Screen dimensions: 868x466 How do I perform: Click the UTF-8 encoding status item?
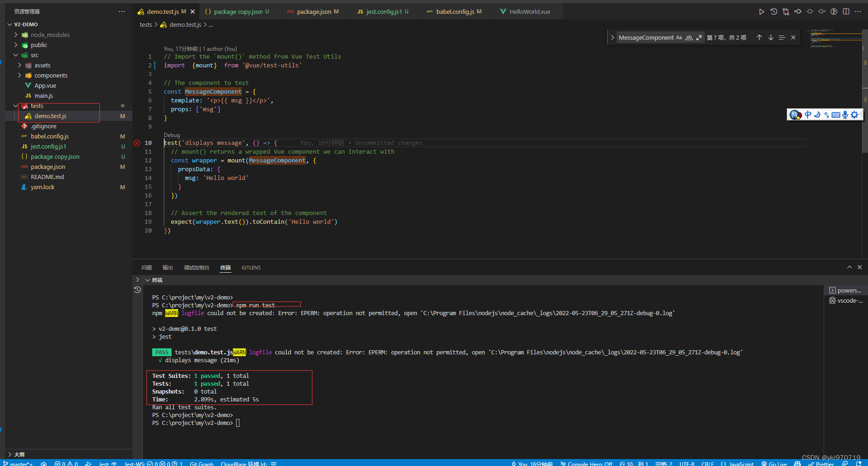tap(687, 463)
